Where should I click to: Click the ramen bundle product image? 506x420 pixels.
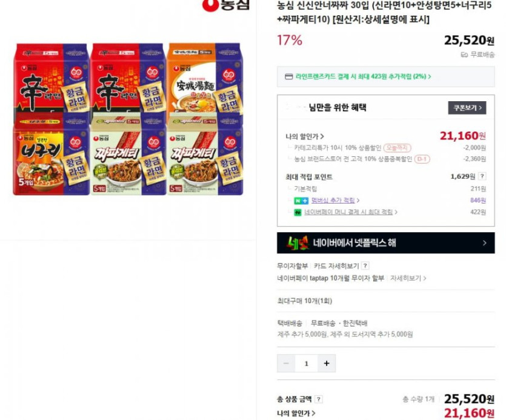point(128,119)
